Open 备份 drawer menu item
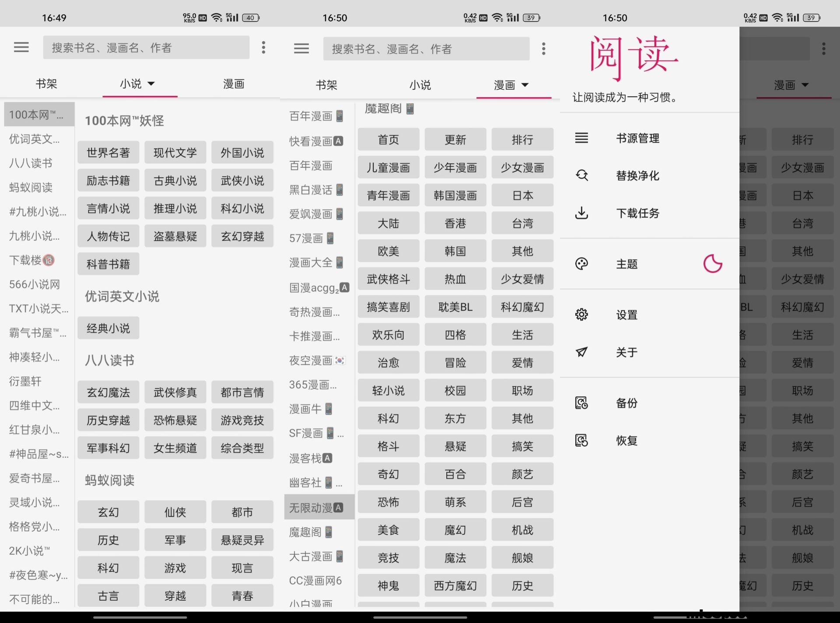840x623 pixels. coord(650,403)
